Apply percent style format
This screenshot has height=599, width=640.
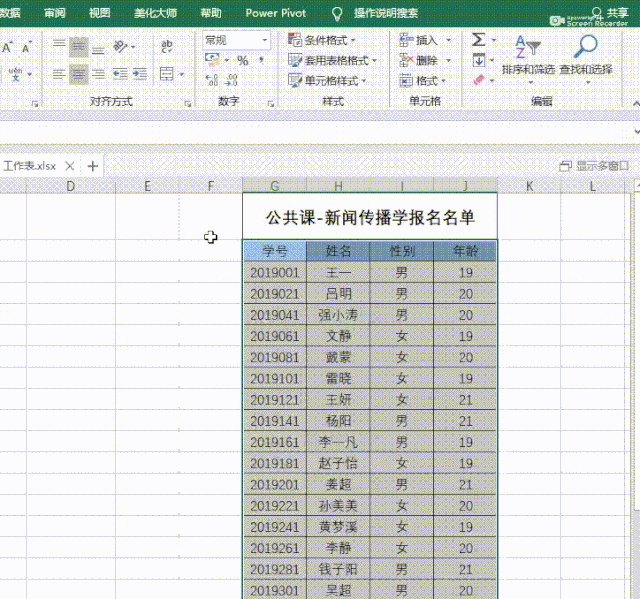point(242,61)
